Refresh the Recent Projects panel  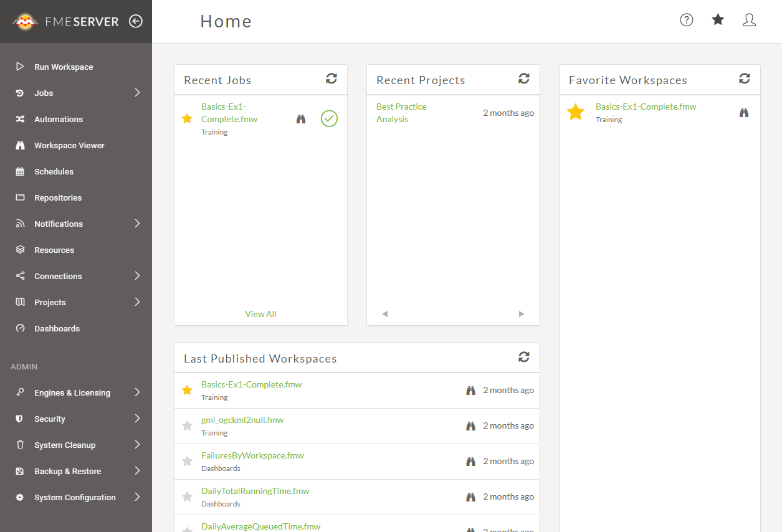(x=524, y=78)
